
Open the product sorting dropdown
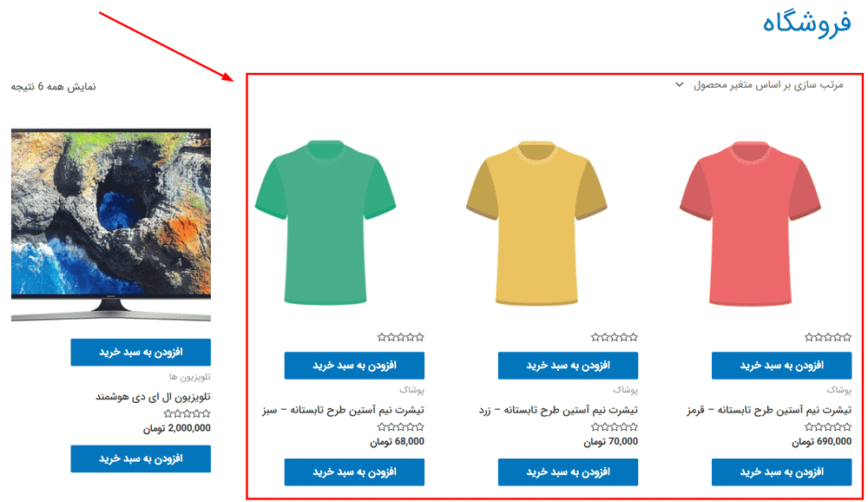point(759,85)
